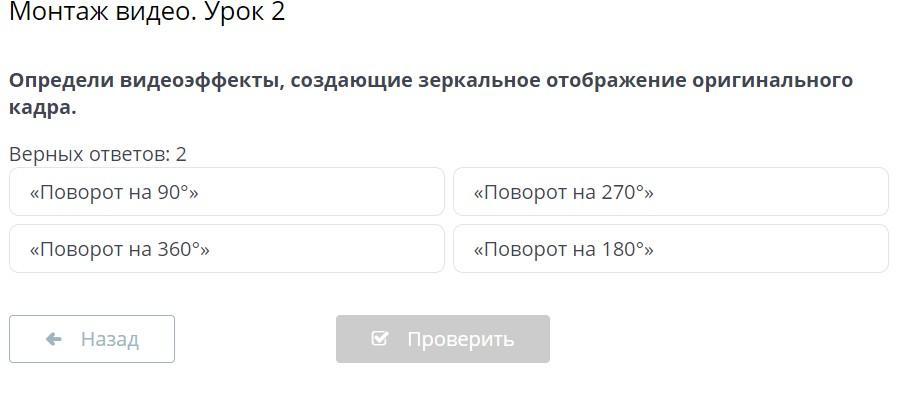Click the «Монтаж видео. Урок 2» heading

[147, 12]
